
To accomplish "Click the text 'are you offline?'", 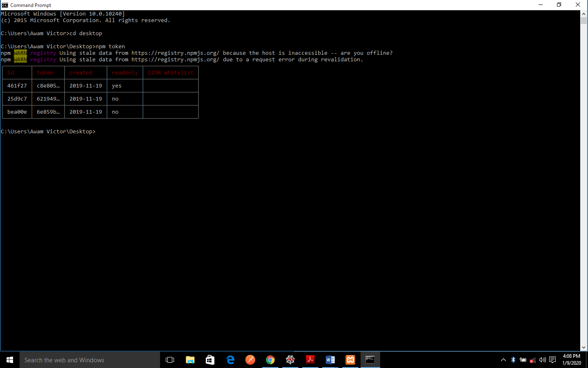I will tap(367, 53).
